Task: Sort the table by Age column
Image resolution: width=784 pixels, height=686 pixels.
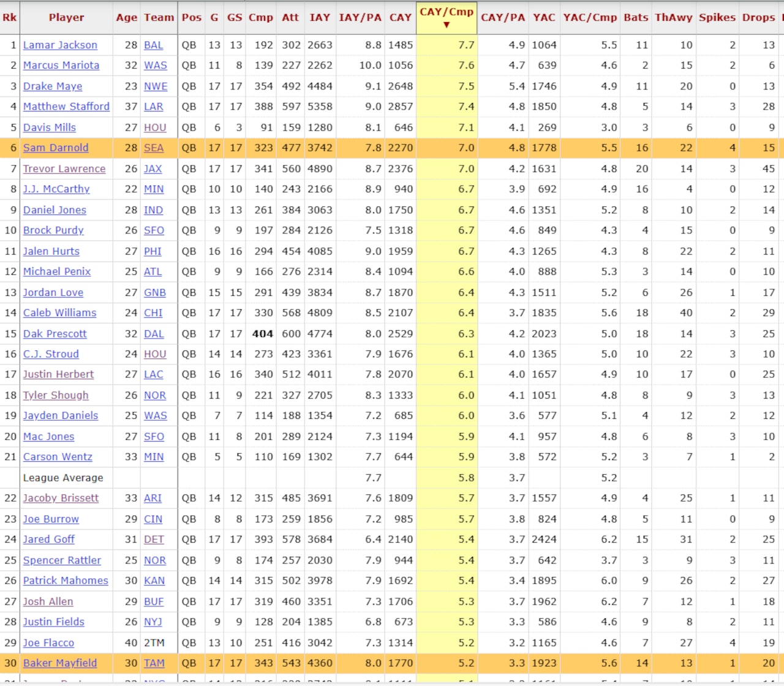Action: coord(126,17)
